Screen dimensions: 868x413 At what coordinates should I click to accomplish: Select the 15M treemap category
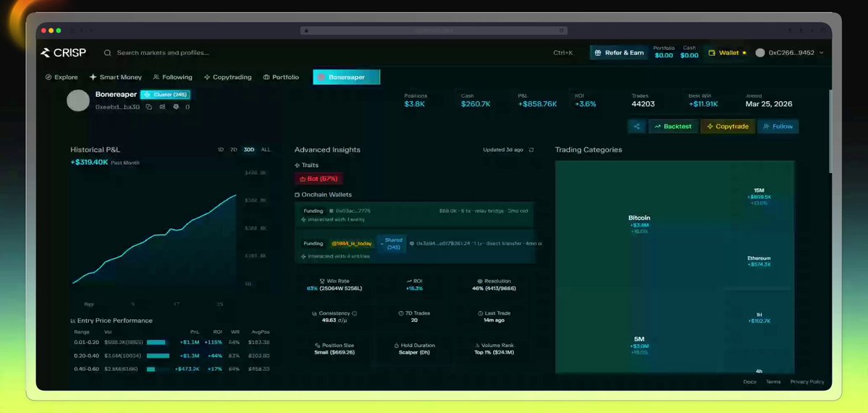coord(759,196)
